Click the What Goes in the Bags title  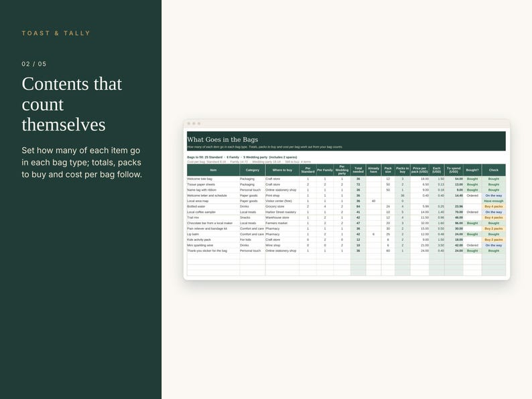222,139
